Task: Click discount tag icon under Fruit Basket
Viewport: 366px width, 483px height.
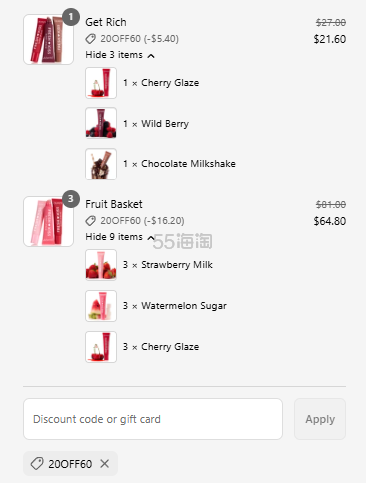Action: (91, 221)
